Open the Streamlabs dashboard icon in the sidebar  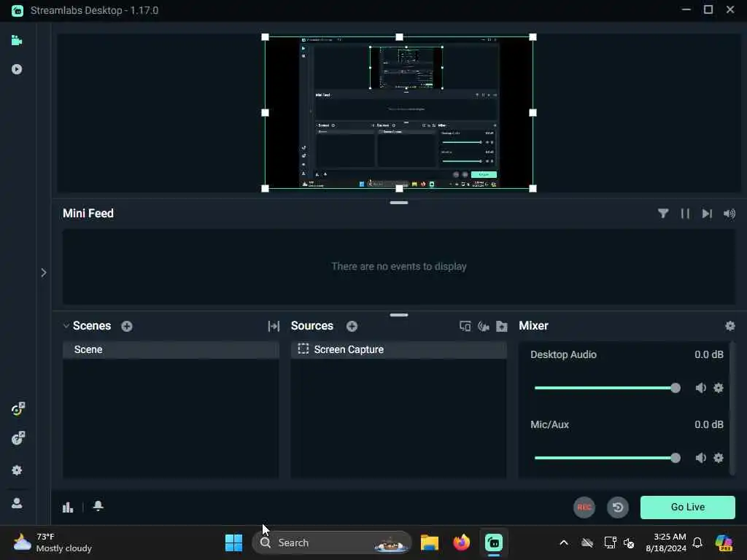pyautogui.click(x=18, y=409)
